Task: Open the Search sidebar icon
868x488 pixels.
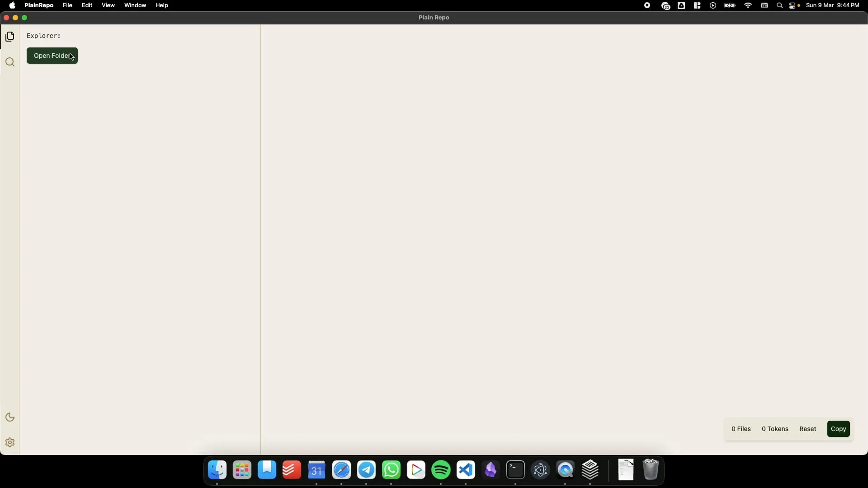Action: point(10,62)
